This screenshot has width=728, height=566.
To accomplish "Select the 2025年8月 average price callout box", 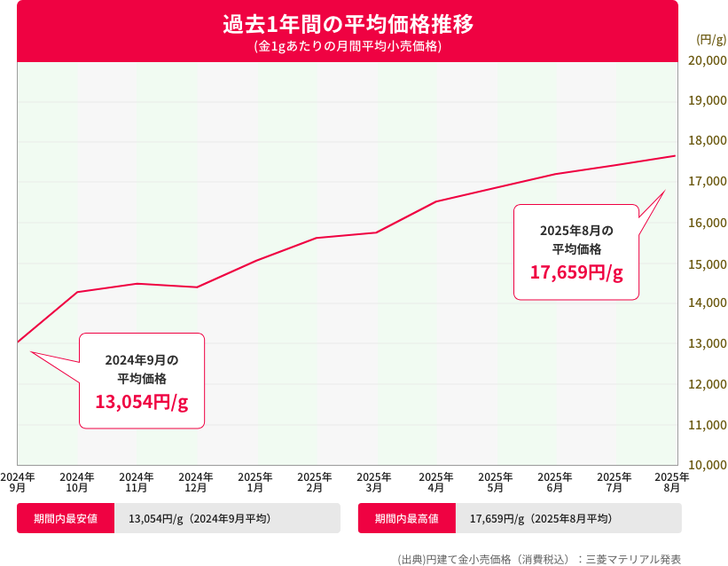I will [576, 251].
